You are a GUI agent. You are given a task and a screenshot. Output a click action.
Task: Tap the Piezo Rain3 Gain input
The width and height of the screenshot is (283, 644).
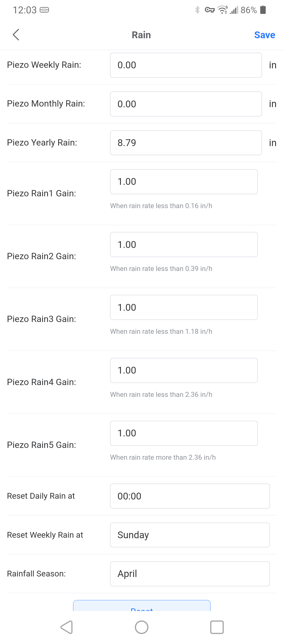[x=184, y=307]
